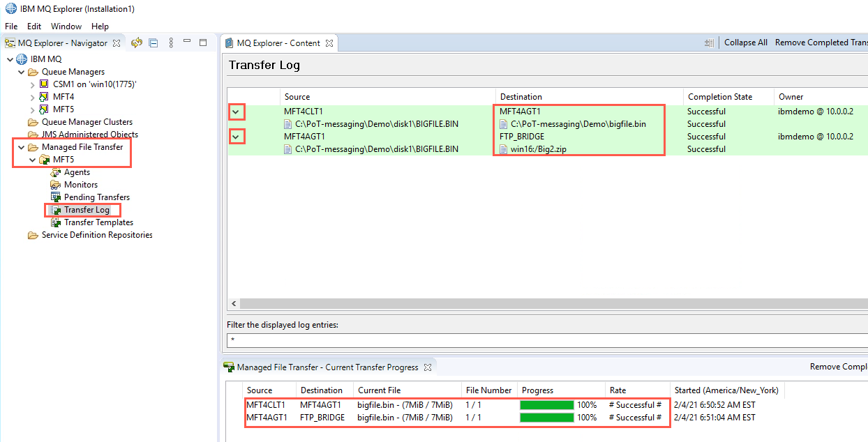The image size is (868, 442).
Task: Click the IBM MQ Explorer title bar icon
Action: [x=10, y=9]
